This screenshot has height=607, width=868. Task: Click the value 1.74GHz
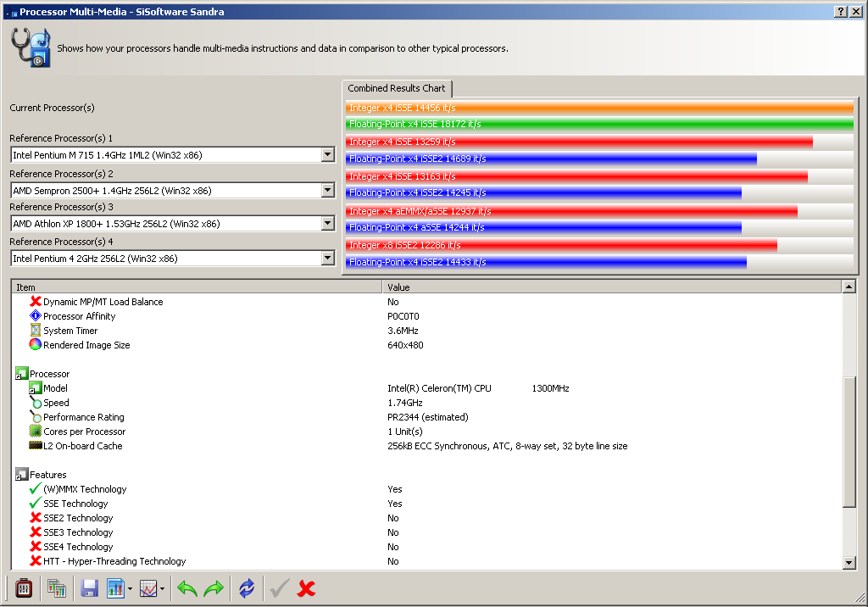405,403
